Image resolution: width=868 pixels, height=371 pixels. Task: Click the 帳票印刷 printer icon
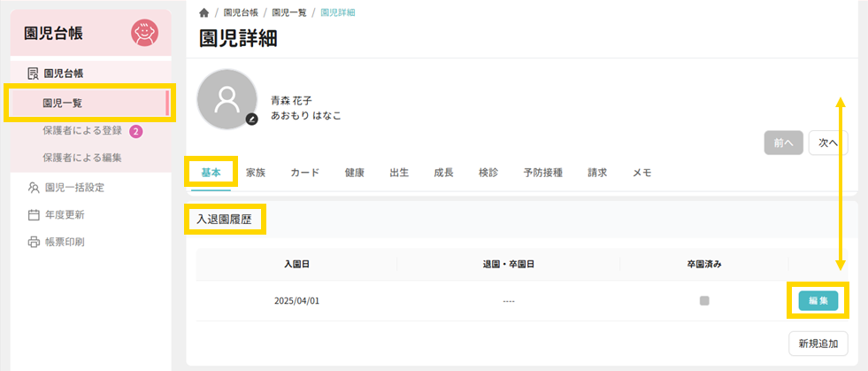point(34,242)
